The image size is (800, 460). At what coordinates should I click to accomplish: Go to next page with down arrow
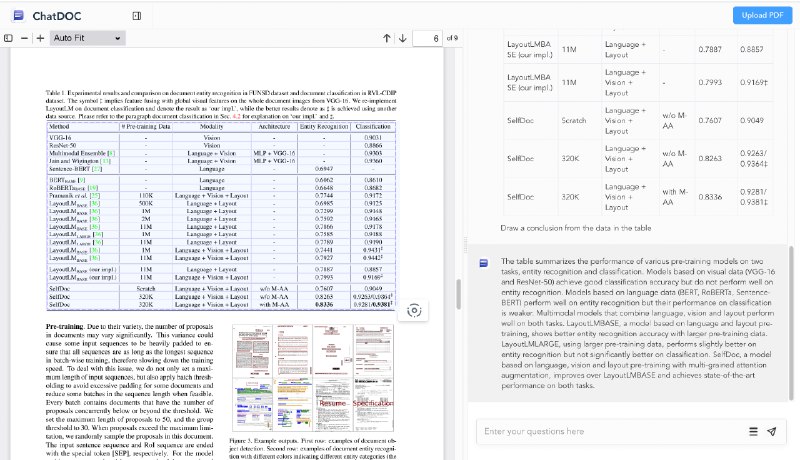[x=403, y=38]
